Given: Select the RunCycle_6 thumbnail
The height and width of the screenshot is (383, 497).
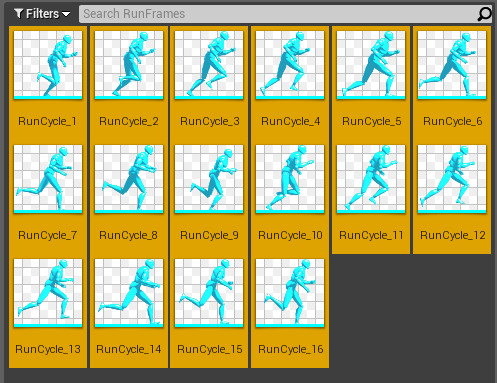Looking at the screenshot, I should [x=452, y=65].
